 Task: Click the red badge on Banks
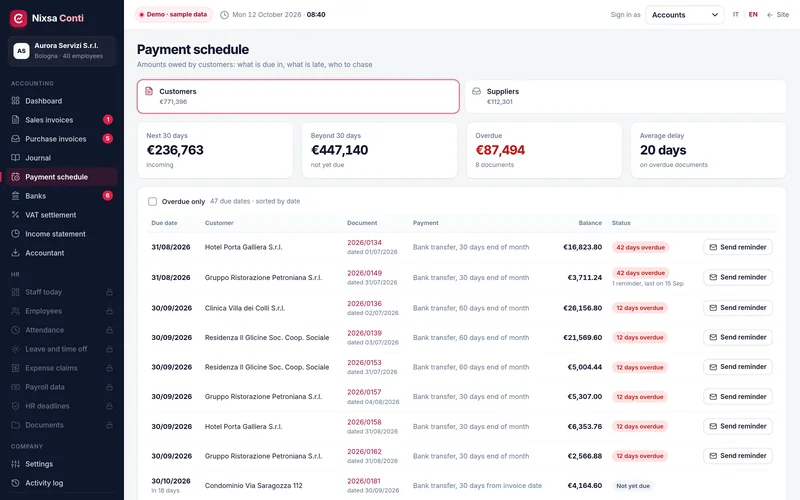[x=108, y=195]
